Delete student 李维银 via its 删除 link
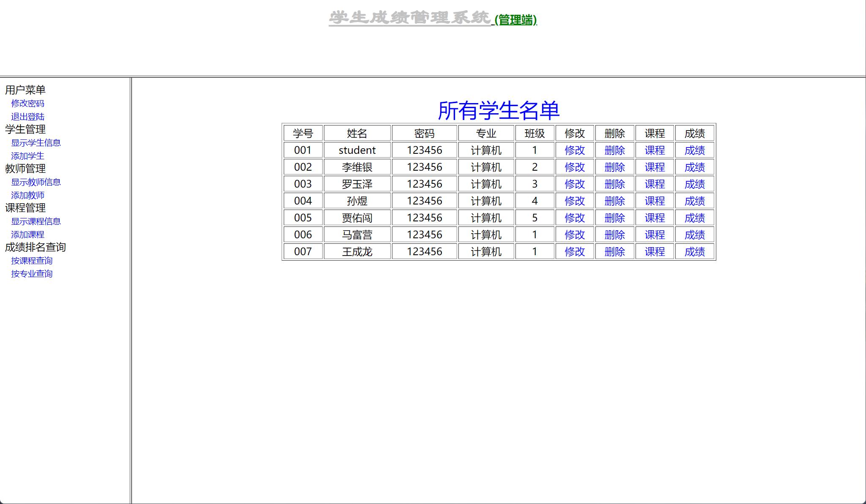The image size is (866, 504). tap(614, 167)
